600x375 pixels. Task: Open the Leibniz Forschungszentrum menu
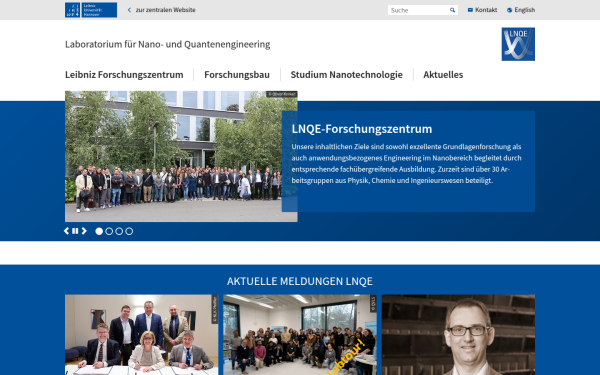[x=124, y=75]
